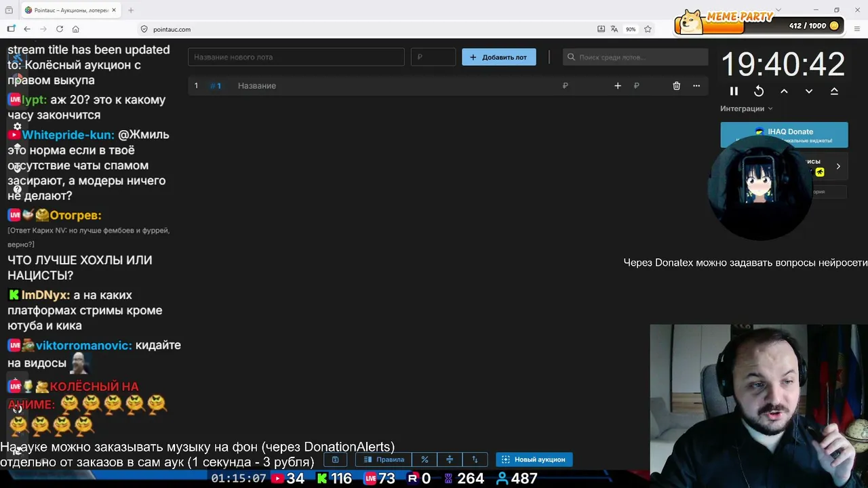Click the Добавить лот button

point(499,57)
